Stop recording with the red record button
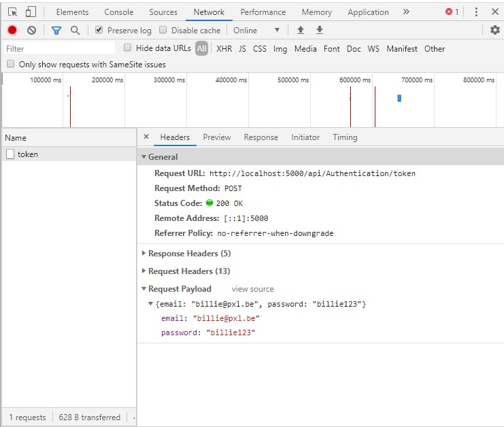 12,30
